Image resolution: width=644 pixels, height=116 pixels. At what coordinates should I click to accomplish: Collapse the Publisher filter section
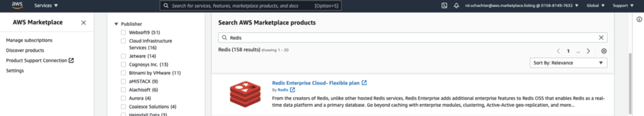coord(116,24)
